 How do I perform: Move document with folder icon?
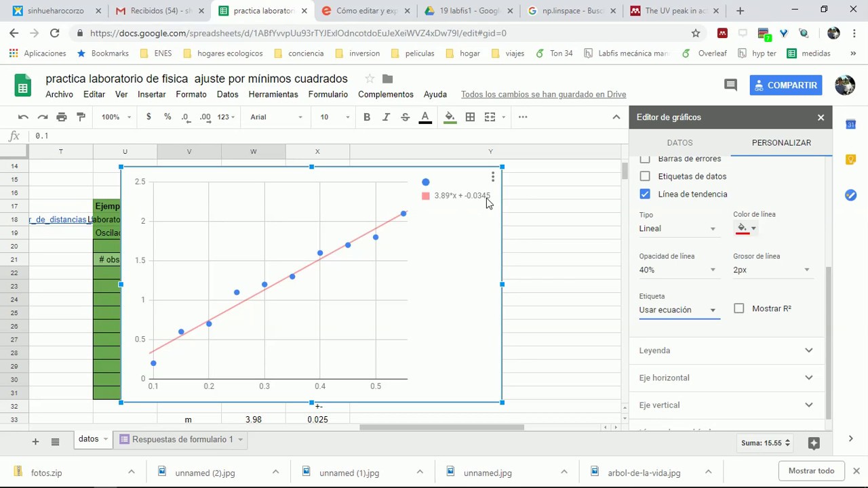pyautogui.click(x=388, y=79)
